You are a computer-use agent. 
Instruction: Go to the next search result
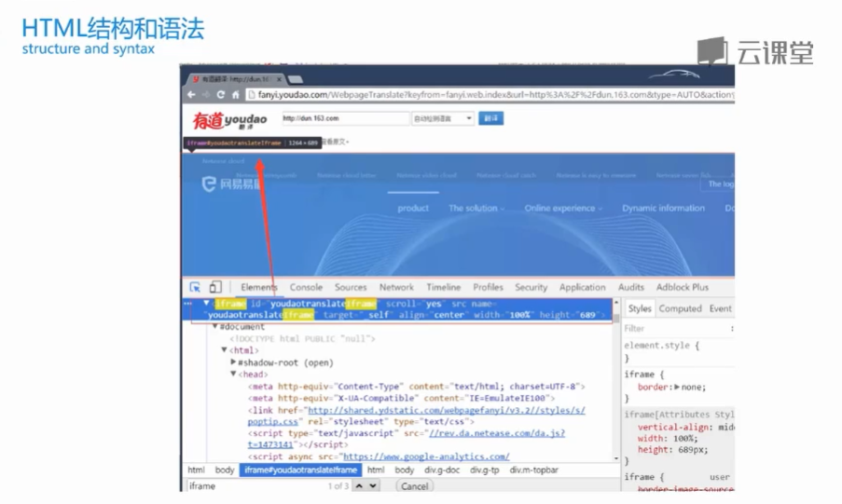click(x=373, y=485)
